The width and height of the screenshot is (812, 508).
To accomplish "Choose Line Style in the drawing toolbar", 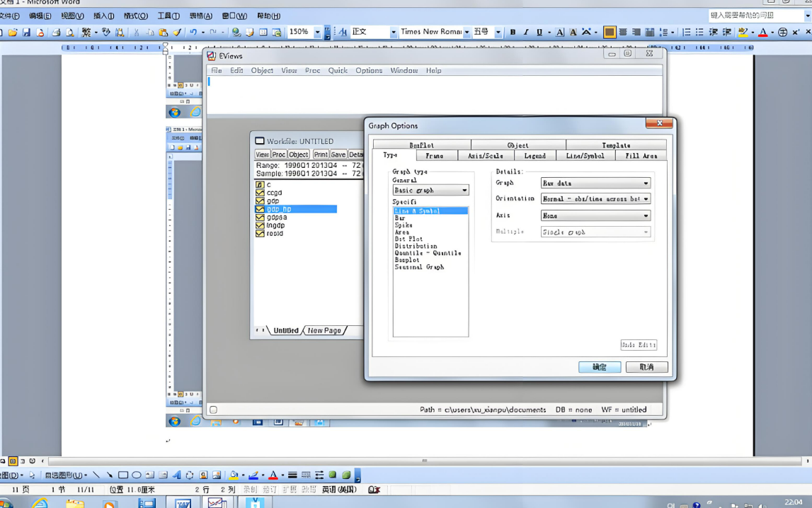I will pos(292,475).
